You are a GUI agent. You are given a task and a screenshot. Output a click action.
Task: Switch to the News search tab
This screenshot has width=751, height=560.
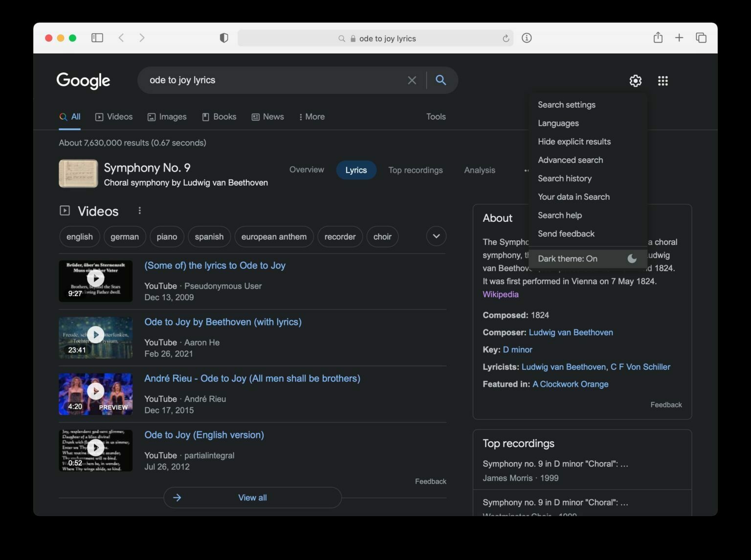[x=267, y=117]
